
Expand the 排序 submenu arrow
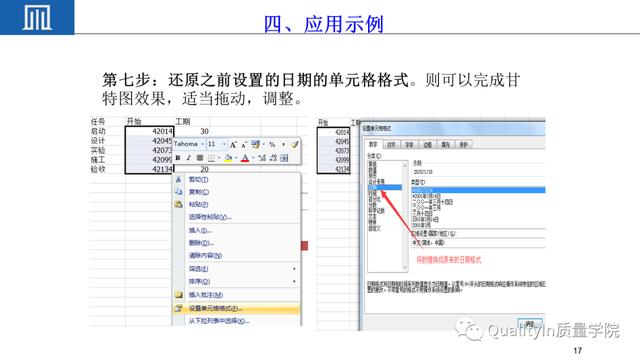(294, 281)
